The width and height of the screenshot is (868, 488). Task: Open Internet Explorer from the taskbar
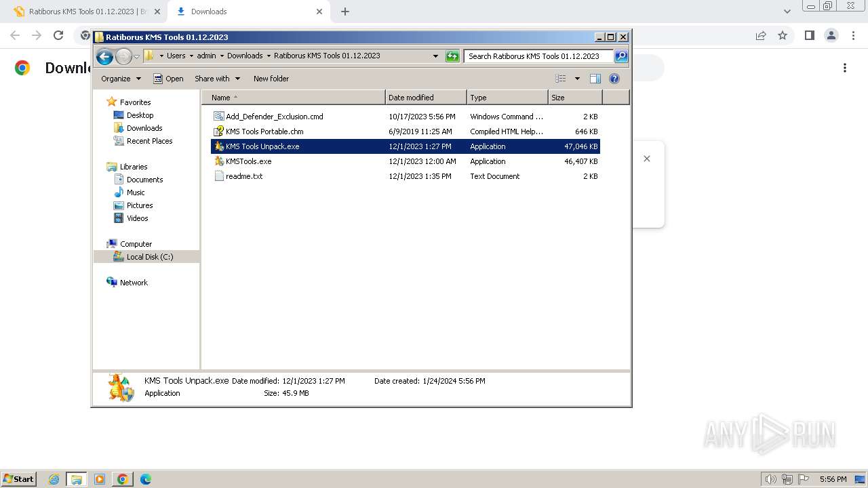click(54, 479)
